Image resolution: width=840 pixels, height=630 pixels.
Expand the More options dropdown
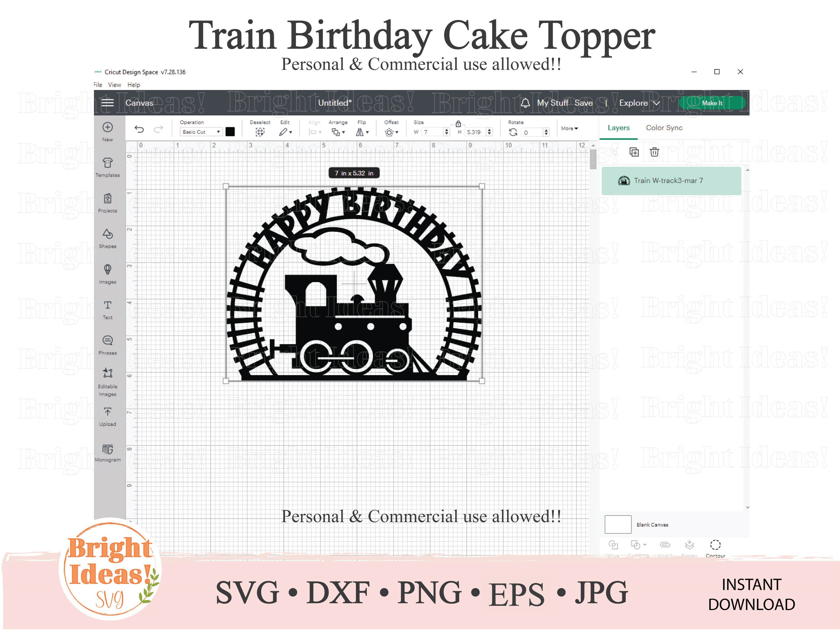(569, 128)
